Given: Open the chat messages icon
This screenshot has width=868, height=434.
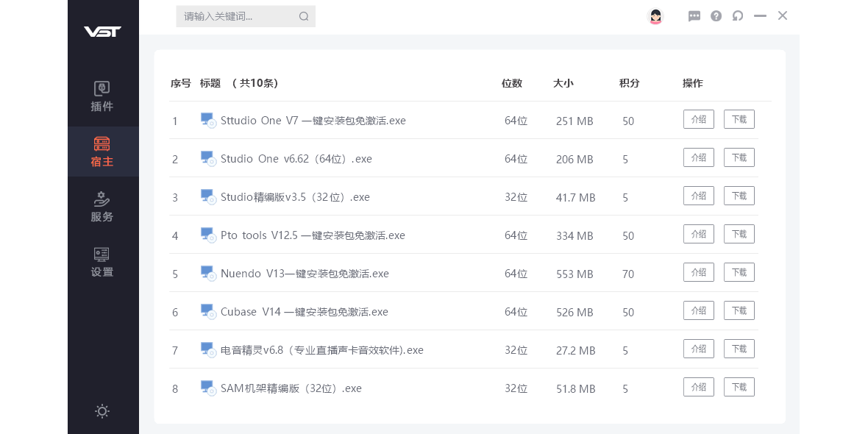Looking at the screenshot, I should click(x=694, y=16).
